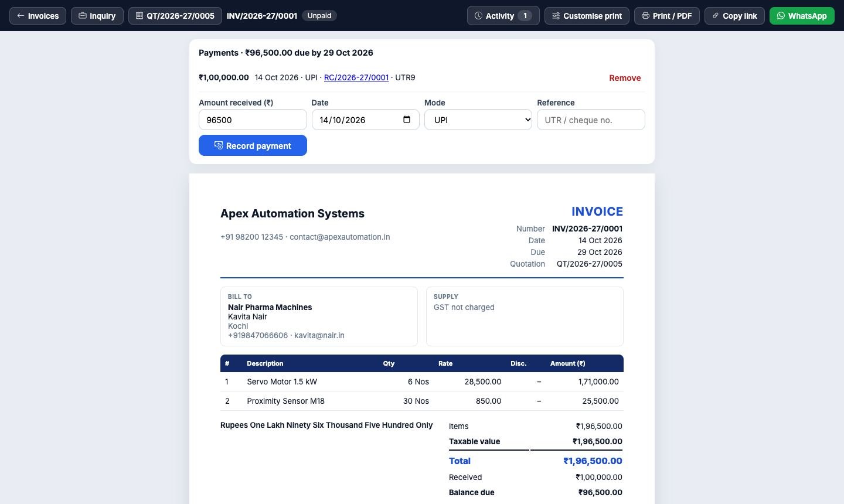
Task: Click the printer icon for Print / PDF
Action: tap(645, 16)
